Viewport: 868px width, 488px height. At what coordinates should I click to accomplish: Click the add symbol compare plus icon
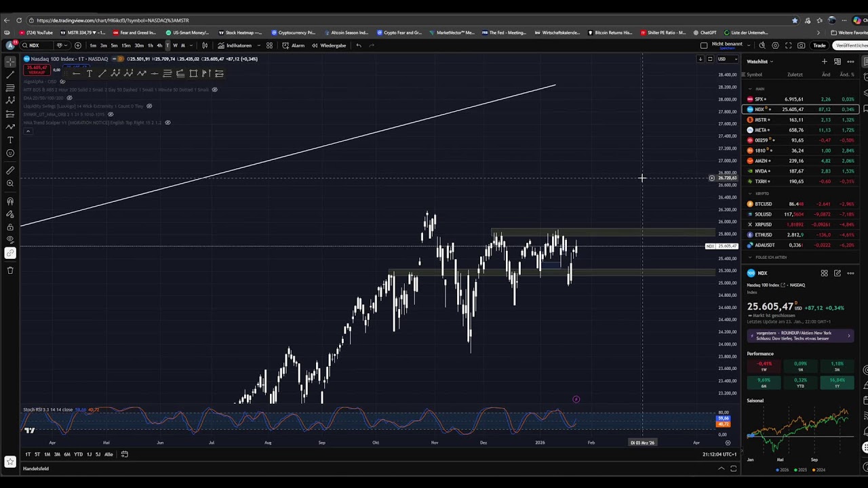(78, 45)
